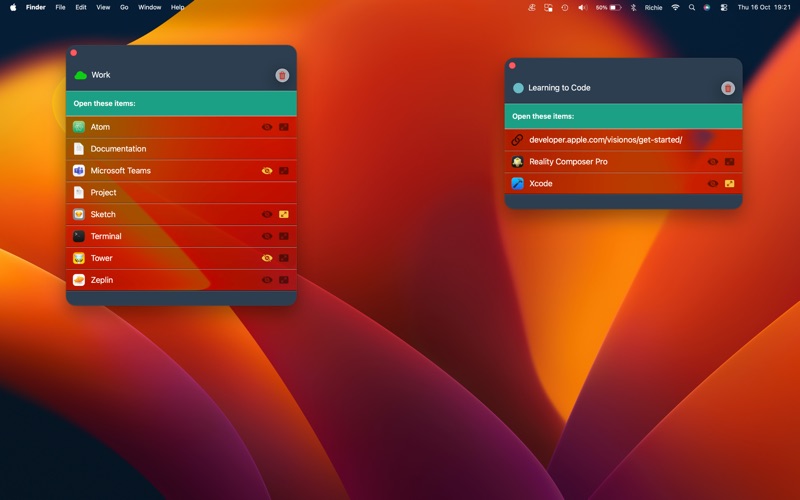This screenshot has width=800, height=500.
Task: Toggle full screen option for Microsoft Teams
Action: pos(284,171)
